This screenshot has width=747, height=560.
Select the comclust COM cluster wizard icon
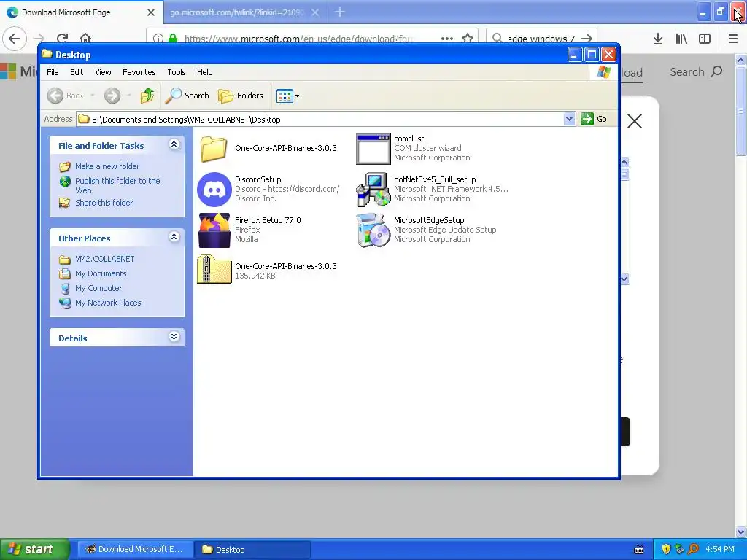click(373, 149)
